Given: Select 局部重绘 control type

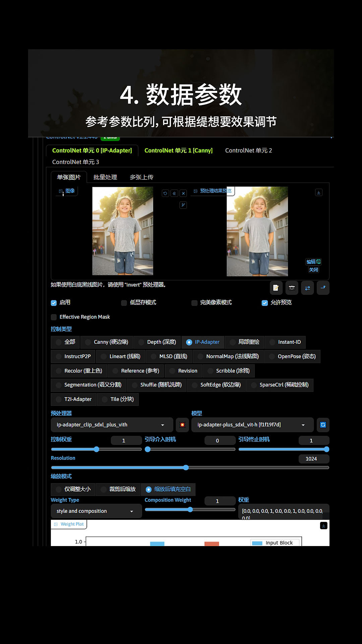Looking at the screenshot, I should tap(244, 342).
